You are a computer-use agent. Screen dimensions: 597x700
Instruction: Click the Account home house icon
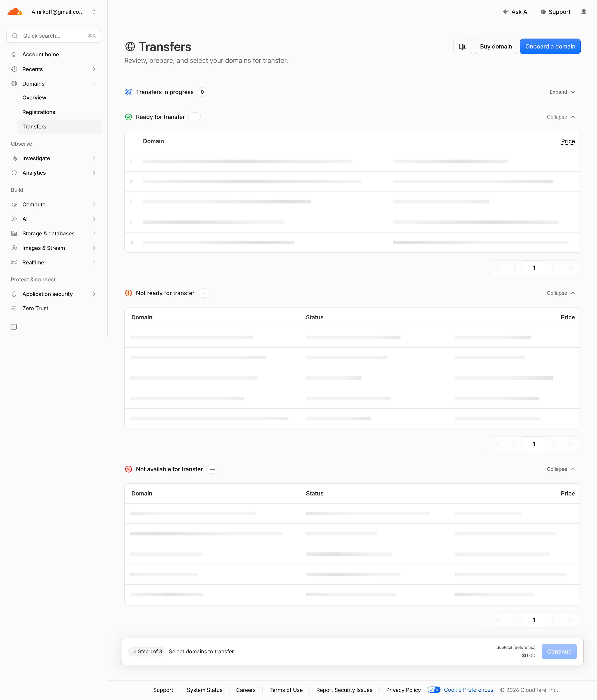tap(14, 54)
